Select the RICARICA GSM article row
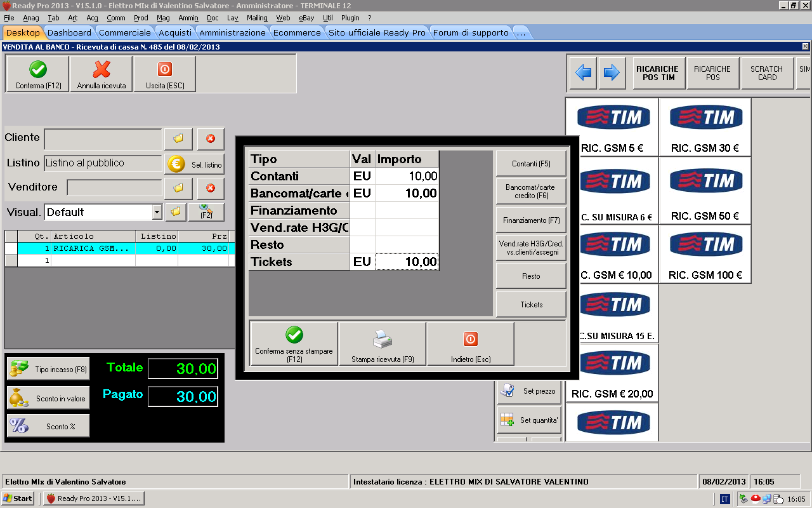This screenshot has width=812, height=508. 120,248
